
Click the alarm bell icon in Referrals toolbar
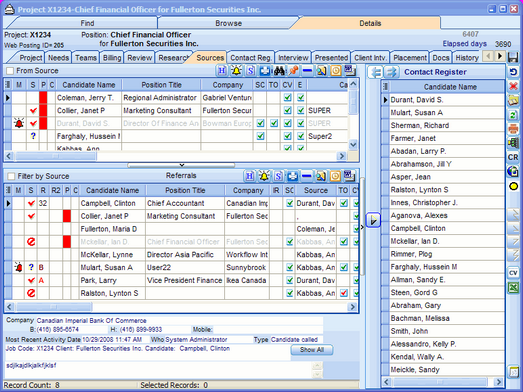click(264, 176)
